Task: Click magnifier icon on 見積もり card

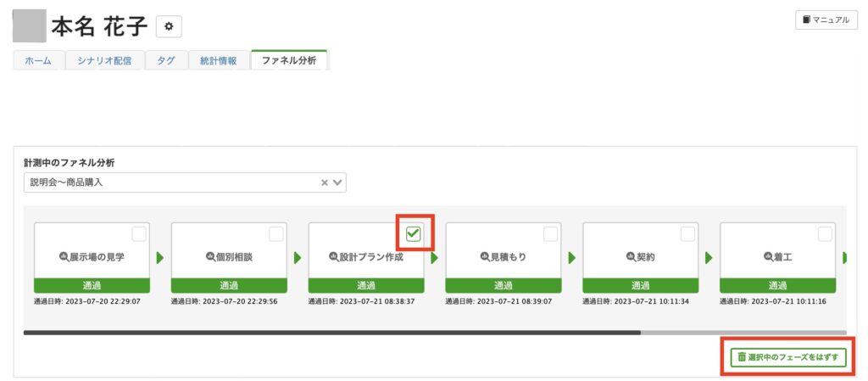Action: [485, 257]
